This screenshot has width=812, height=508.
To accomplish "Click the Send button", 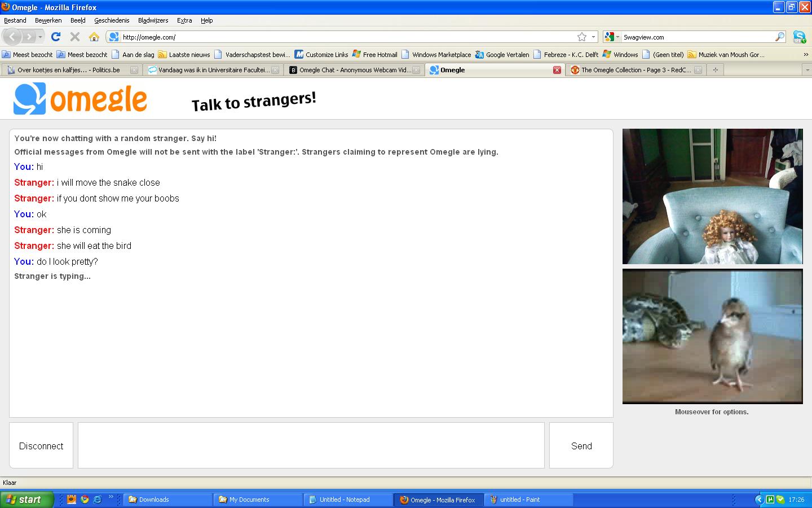I will [x=581, y=445].
